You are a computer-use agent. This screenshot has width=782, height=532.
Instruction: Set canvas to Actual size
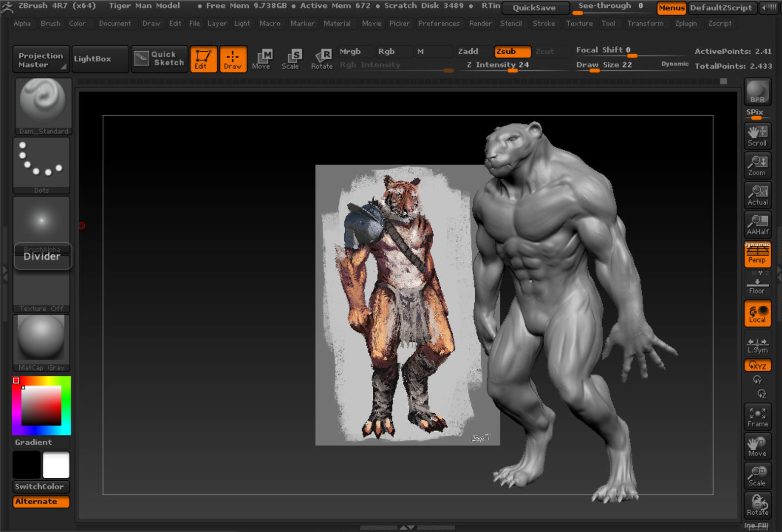pos(757,195)
